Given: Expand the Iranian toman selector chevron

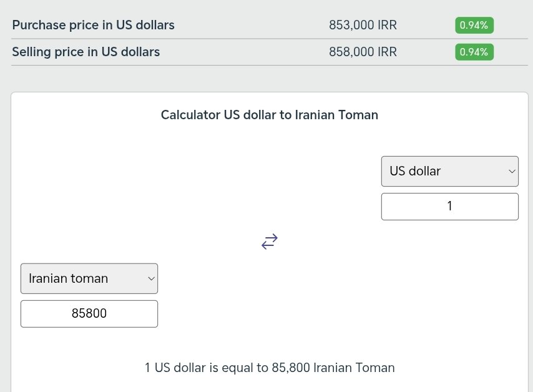Looking at the screenshot, I should pos(150,278).
